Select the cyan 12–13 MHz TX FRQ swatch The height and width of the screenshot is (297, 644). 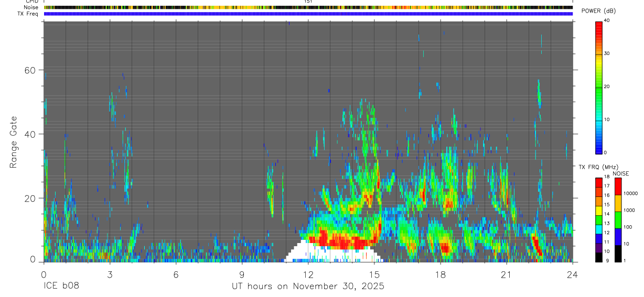[x=599, y=229]
